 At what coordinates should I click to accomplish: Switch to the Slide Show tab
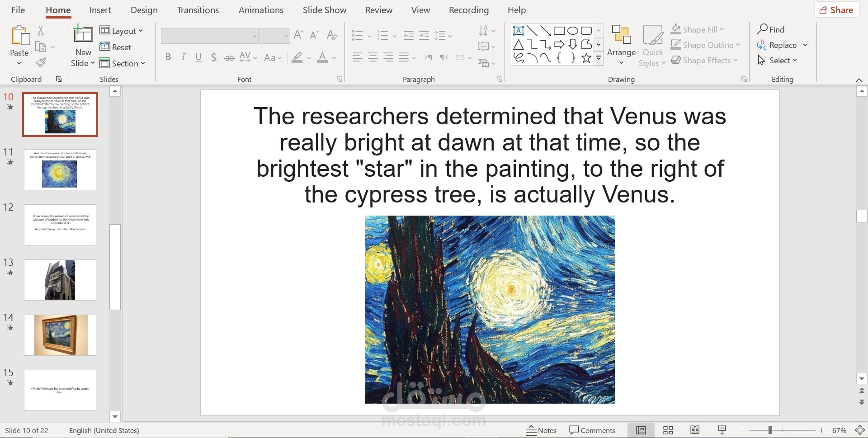point(324,10)
